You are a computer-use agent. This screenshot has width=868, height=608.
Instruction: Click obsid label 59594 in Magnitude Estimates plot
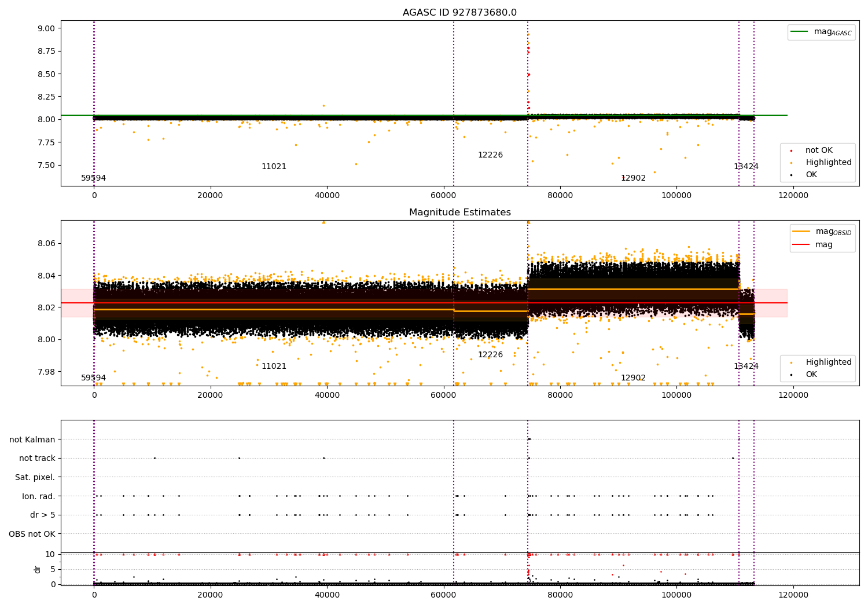point(93,378)
